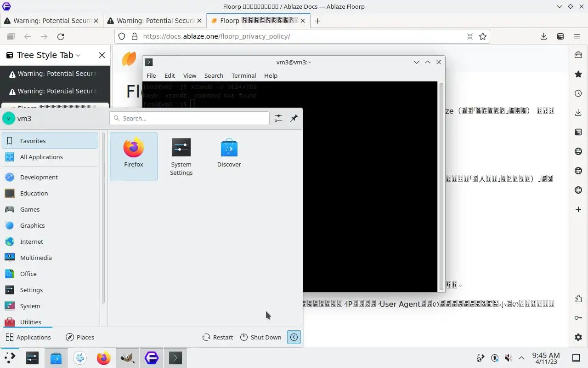Open extensions puzzle icon in sidebar
The height and width of the screenshot is (368, 588).
tap(578, 299)
